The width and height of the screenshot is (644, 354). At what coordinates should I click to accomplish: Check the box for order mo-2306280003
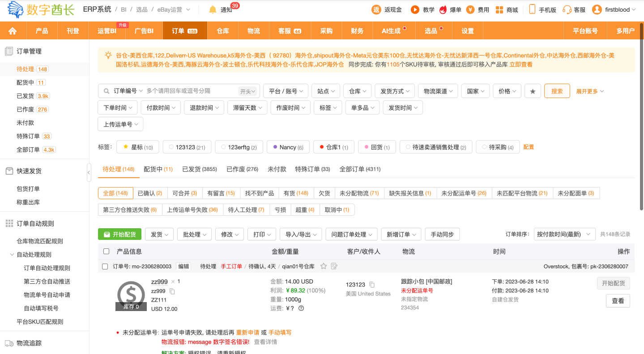[x=105, y=267]
